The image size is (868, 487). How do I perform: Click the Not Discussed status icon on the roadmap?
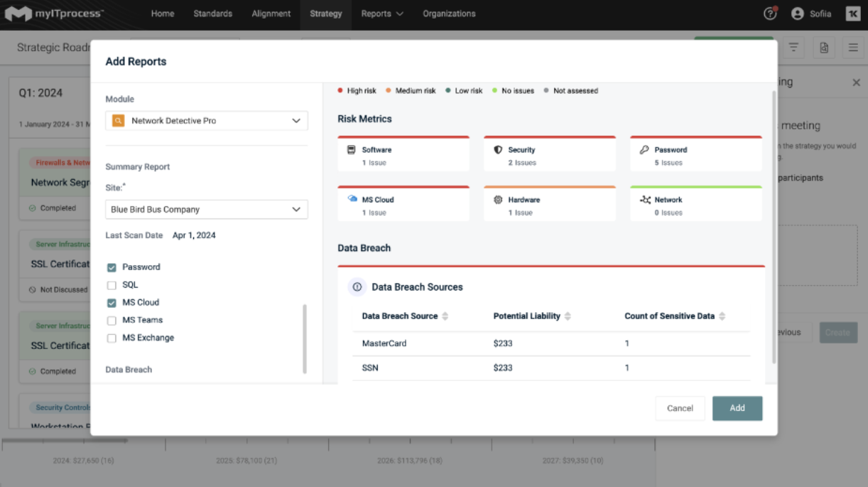tap(33, 290)
